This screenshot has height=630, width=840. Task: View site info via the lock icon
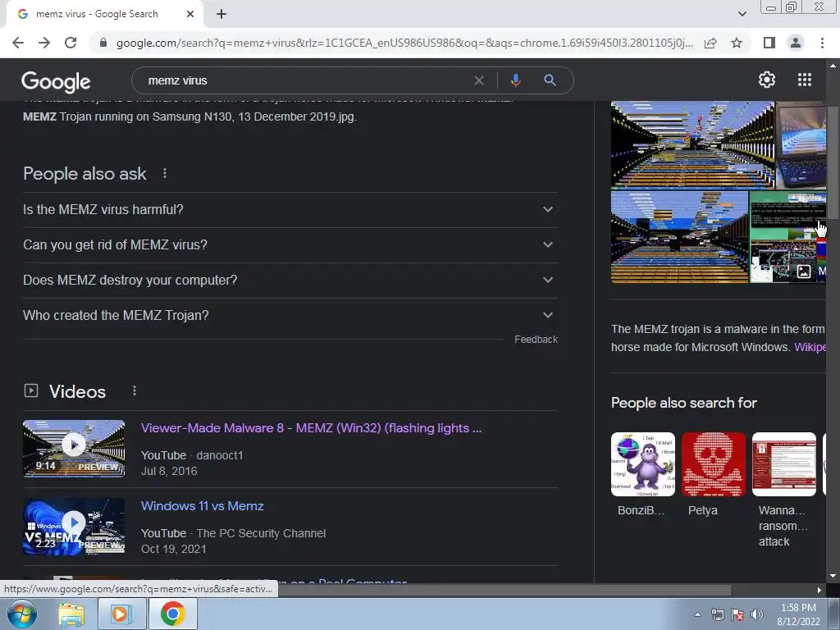pyautogui.click(x=103, y=43)
